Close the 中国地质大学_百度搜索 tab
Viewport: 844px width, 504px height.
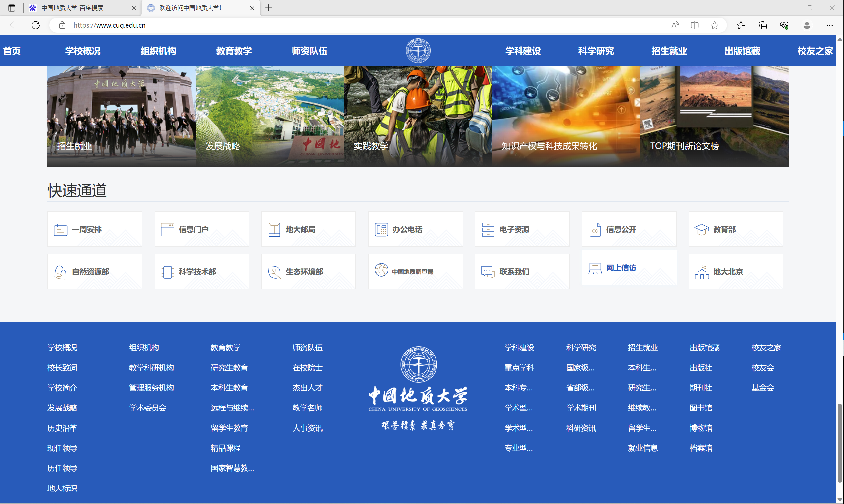[x=134, y=8]
